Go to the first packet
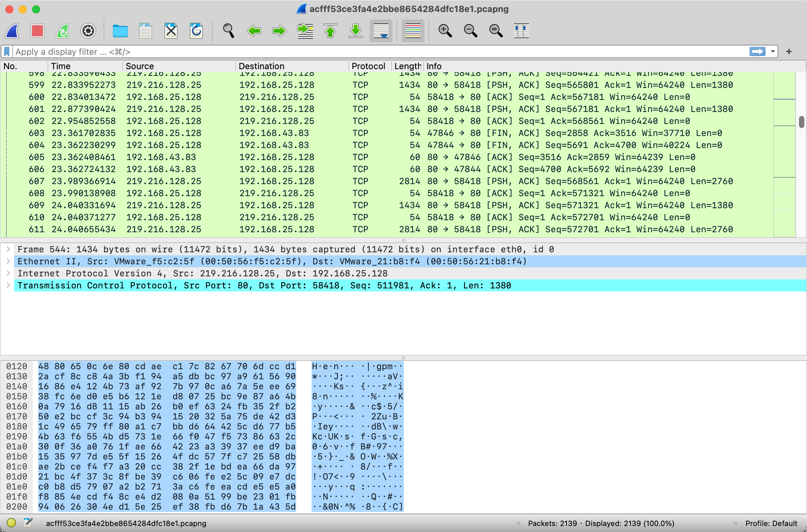 pos(330,31)
